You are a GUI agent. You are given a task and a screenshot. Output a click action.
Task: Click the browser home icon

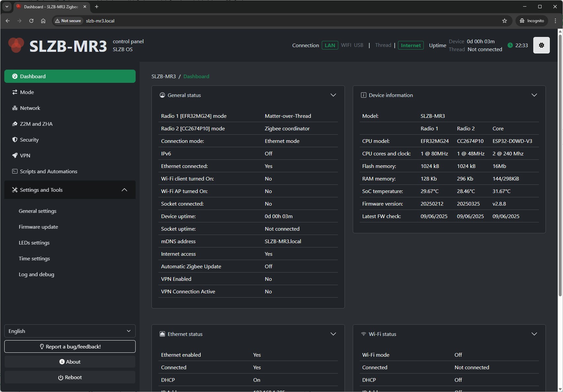coord(43,21)
